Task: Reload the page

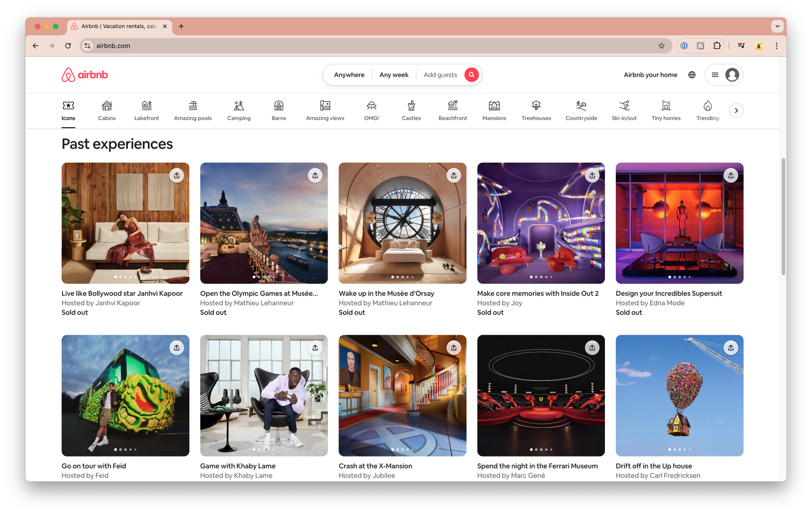Action: (x=68, y=46)
